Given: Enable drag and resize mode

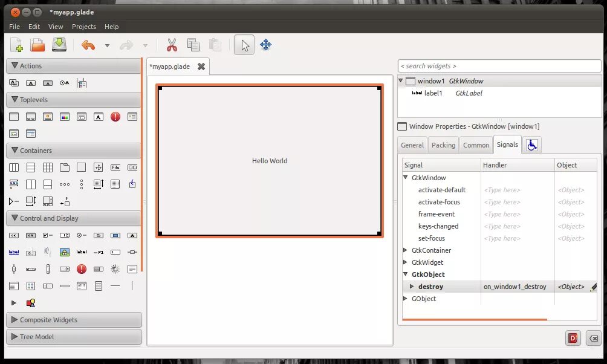Looking at the screenshot, I should click(x=265, y=45).
